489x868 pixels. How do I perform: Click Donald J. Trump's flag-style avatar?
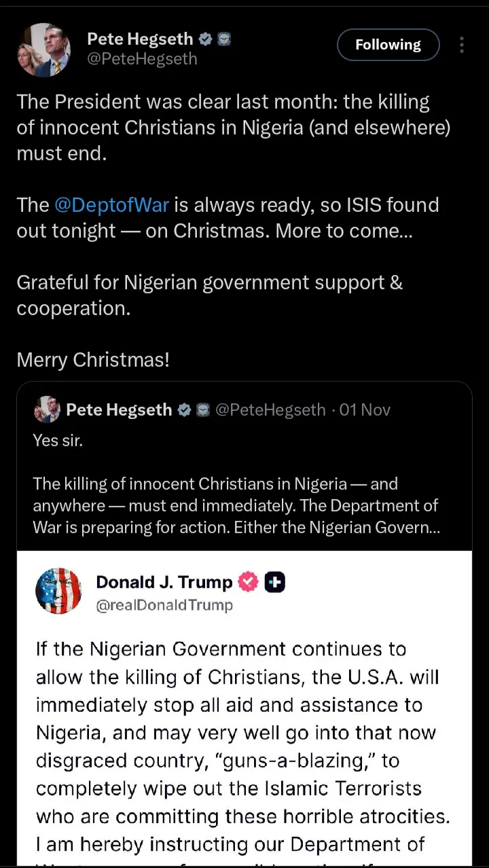coord(58,591)
